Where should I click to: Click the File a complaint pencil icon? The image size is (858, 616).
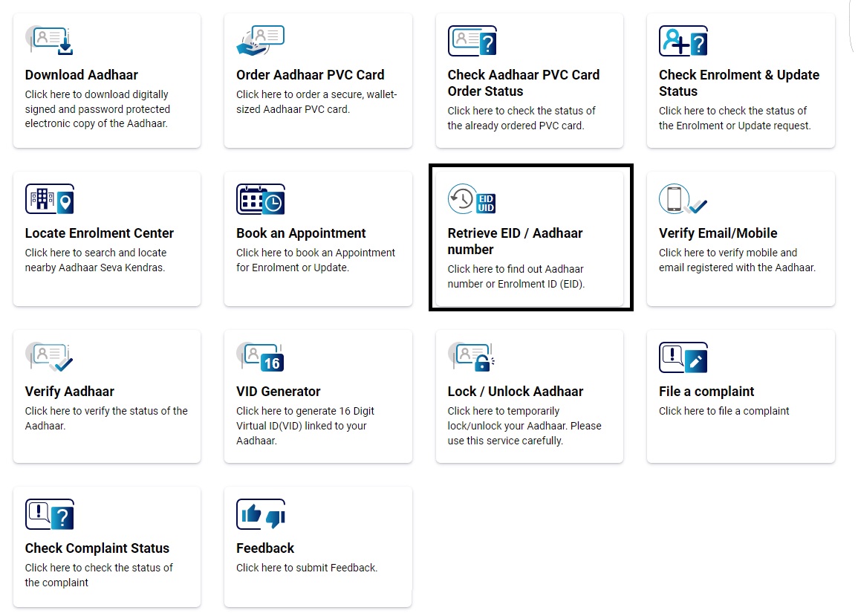point(683,357)
